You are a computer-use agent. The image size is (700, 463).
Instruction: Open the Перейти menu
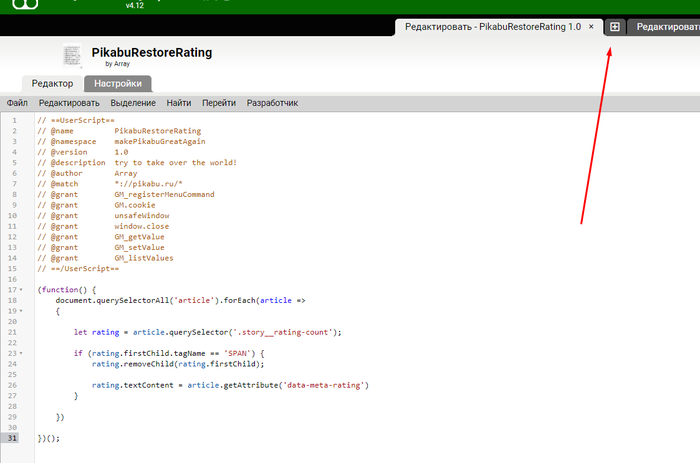[x=219, y=102]
